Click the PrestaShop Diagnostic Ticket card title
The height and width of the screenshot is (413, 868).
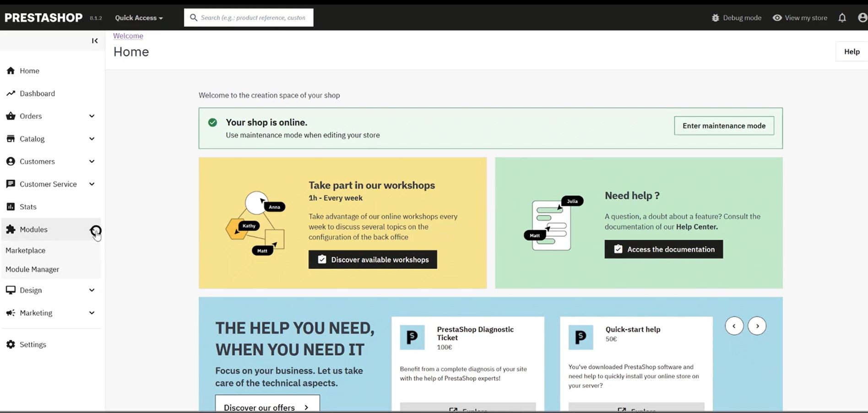[475, 333]
